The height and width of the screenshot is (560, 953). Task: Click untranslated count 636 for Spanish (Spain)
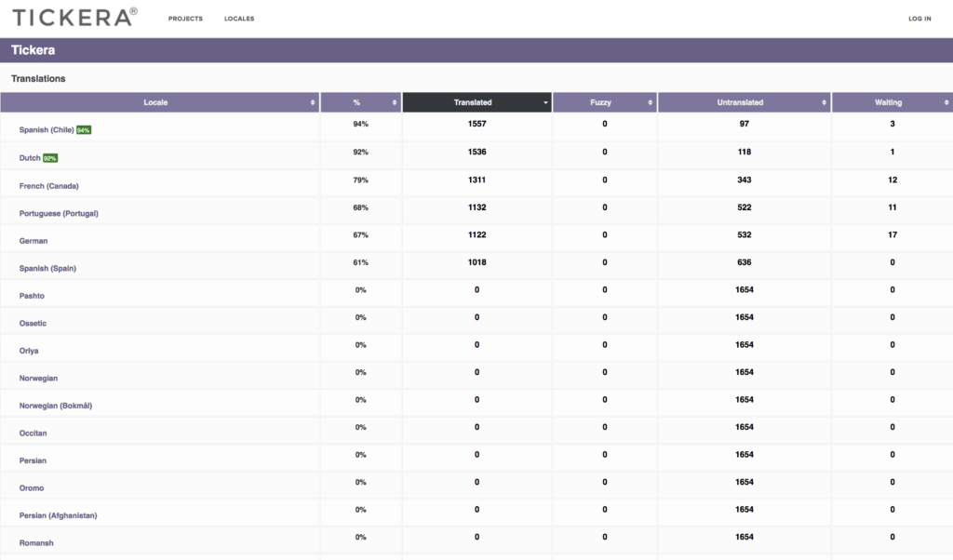point(744,262)
